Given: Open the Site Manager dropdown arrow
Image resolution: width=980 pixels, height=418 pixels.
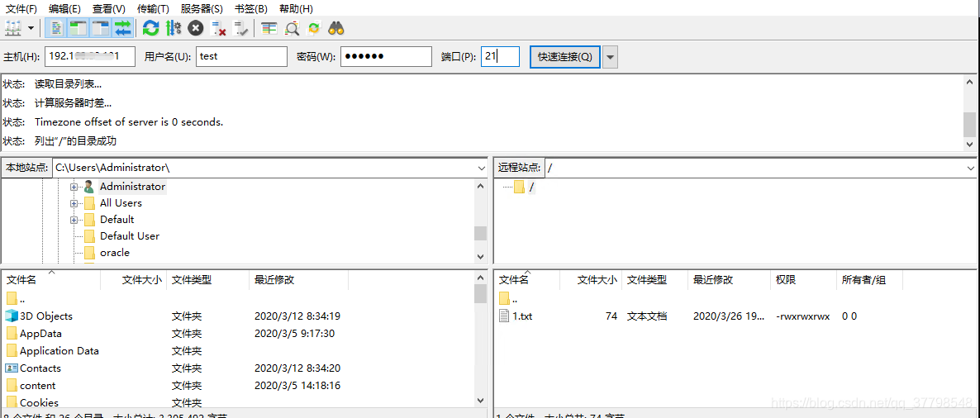Looking at the screenshot, I should [x=30, y=28].
